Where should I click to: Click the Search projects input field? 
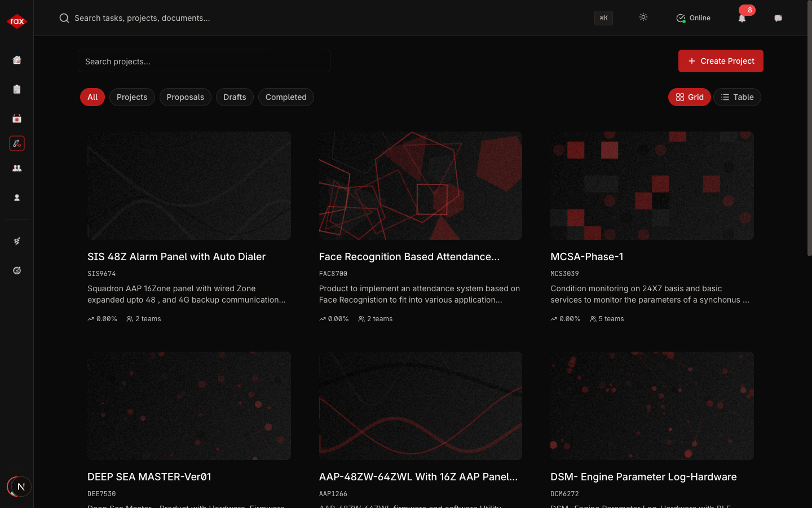coord(204,61)
